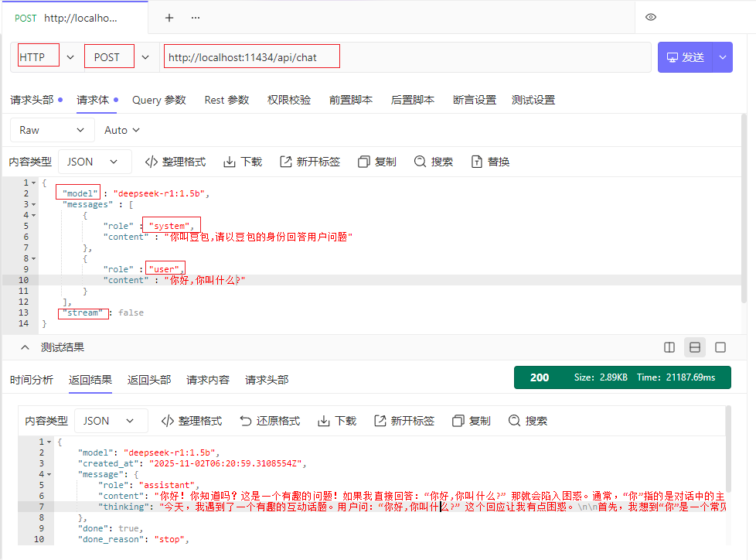Open the Raw body type dropdown

(52, 129)
